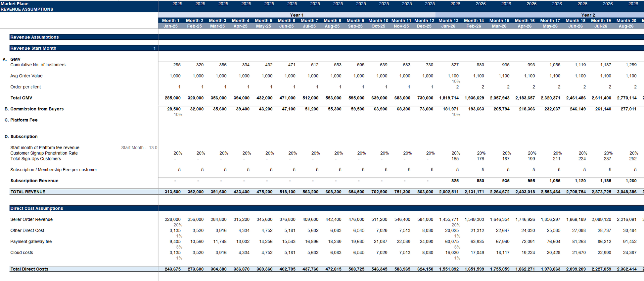
Task: Click the Direct Cost Assumptions section header
Action: coord(36,208)
